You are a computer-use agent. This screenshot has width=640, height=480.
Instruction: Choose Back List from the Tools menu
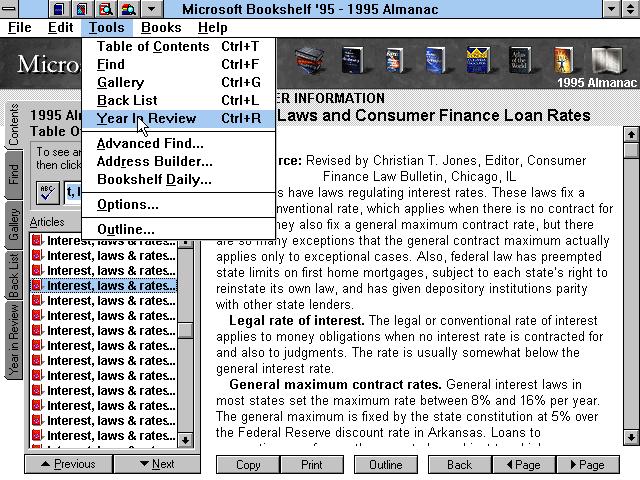coord(178,100)
